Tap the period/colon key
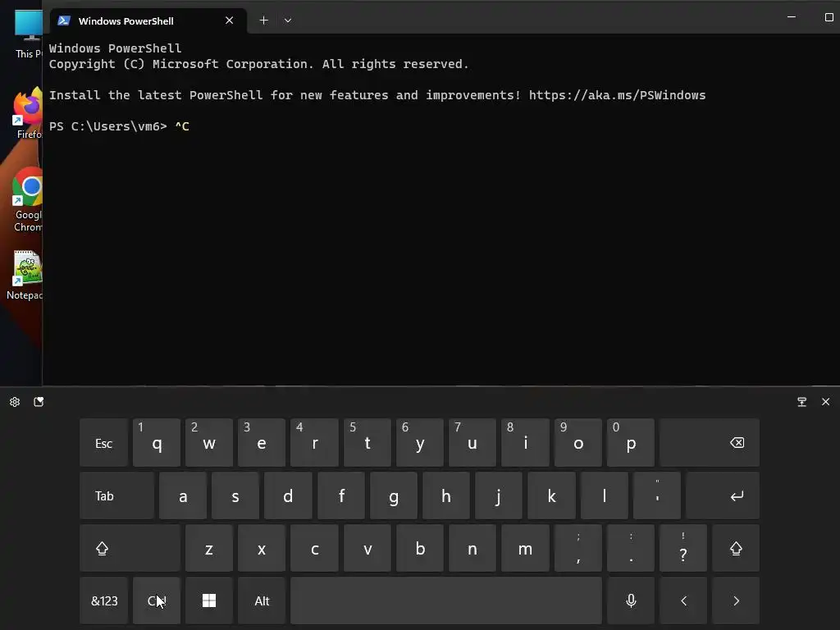The width and height of the screenshot is (840, 630). tap(631, 548)
